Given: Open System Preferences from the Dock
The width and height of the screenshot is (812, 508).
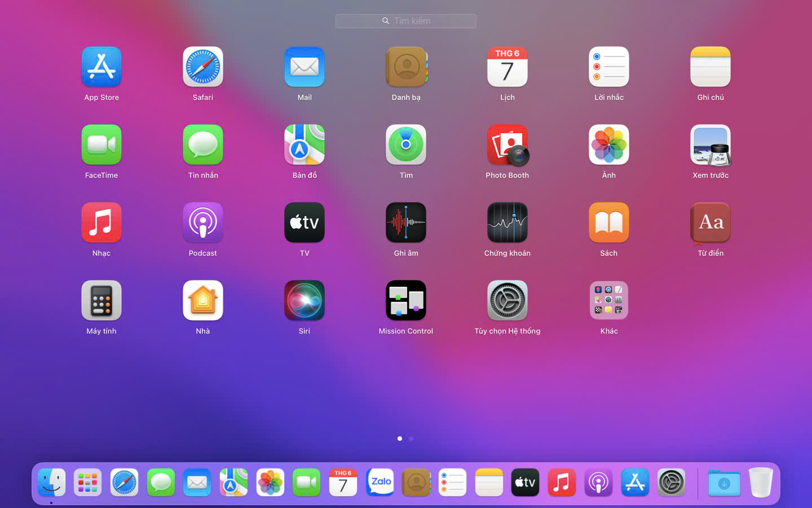Looking at the screenshot, I should pos(671,483).
